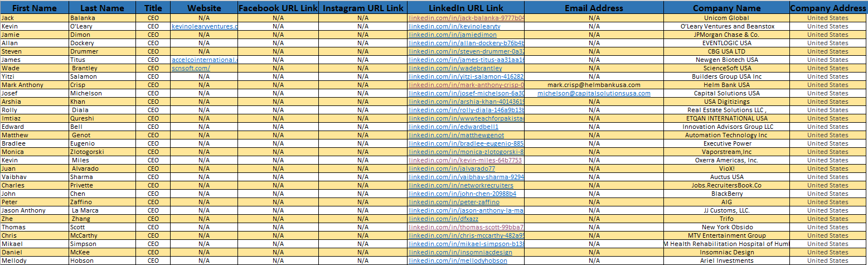This screenshot has height=265, width=868.
Task: Click the Trifo company cell
Action: coord(726,219)
